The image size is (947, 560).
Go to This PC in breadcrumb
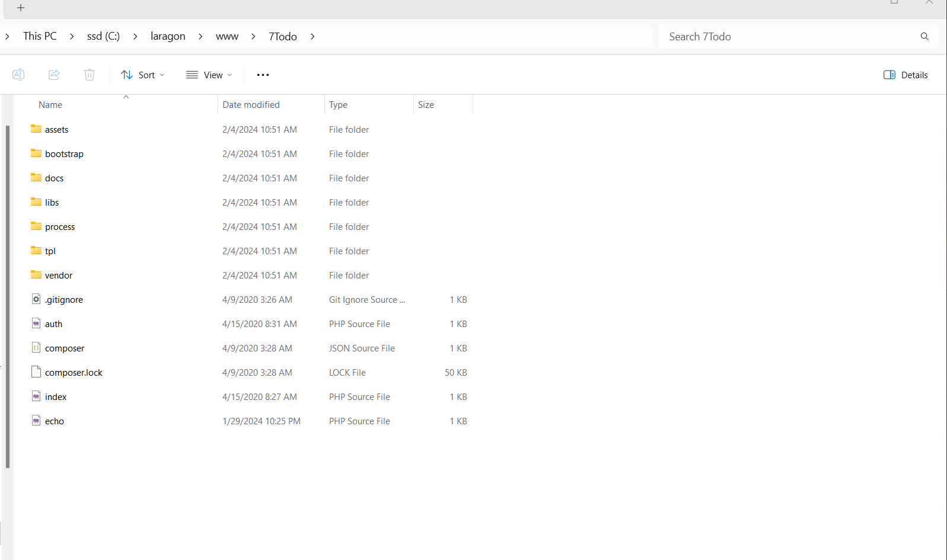click(x=40, y=36)
